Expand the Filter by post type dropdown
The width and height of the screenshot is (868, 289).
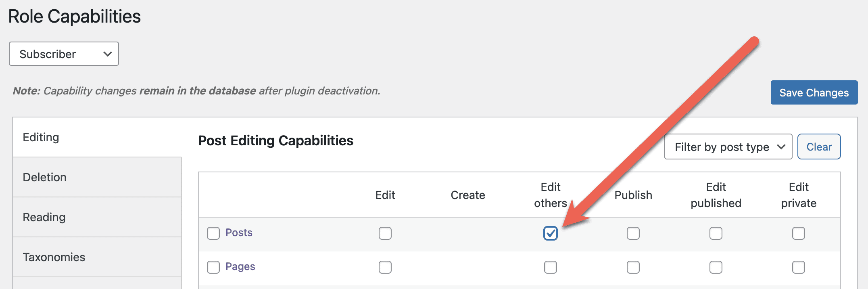(728, 147)
